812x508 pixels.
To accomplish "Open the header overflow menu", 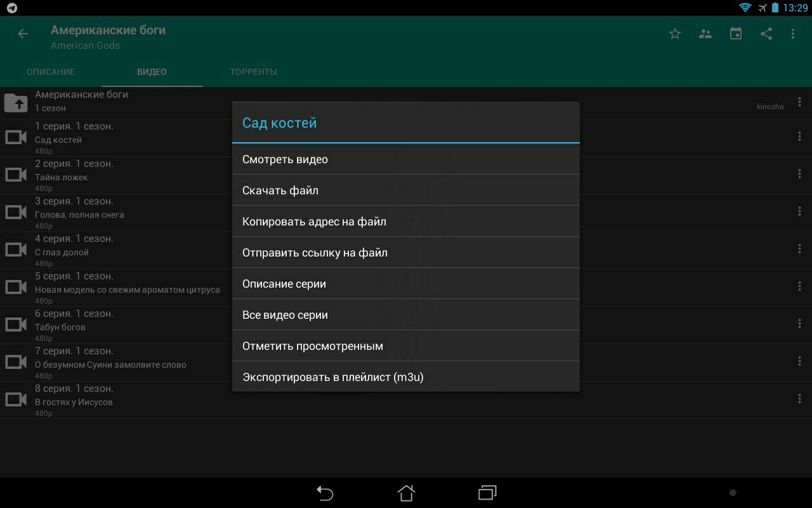I will tap(793, 34).
